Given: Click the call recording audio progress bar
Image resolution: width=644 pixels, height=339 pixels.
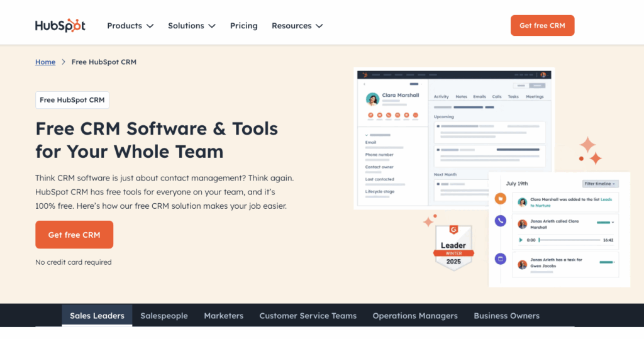Looking at the screenshot, I should (569, 240).
